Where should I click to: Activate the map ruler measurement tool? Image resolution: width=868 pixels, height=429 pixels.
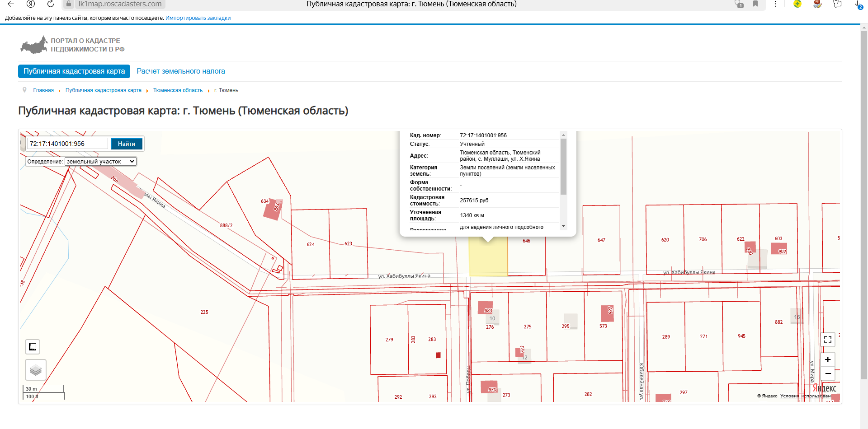33,347
